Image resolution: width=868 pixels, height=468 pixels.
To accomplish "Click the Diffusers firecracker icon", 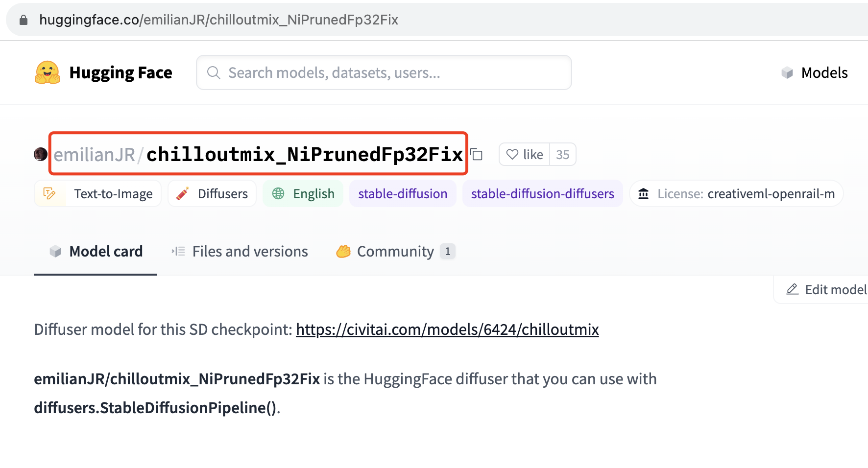I will pyautogui.click(x=183, y=194).
